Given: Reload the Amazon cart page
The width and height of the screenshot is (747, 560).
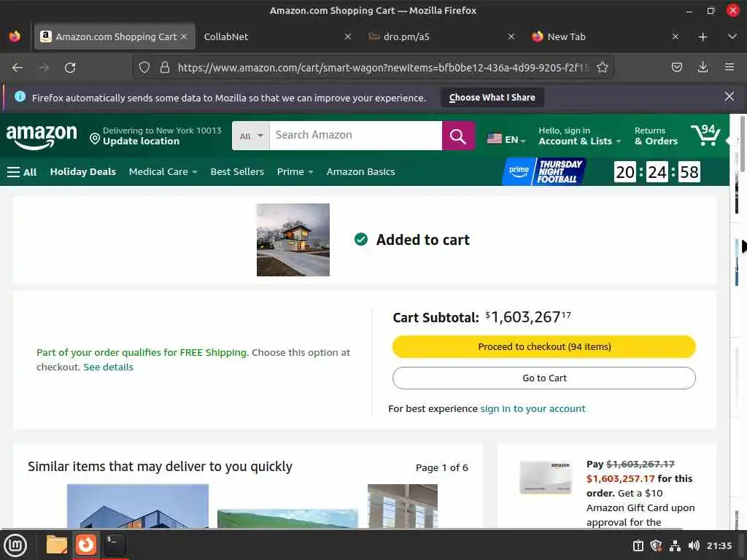Looking at the screenshot, I should 70,68.
